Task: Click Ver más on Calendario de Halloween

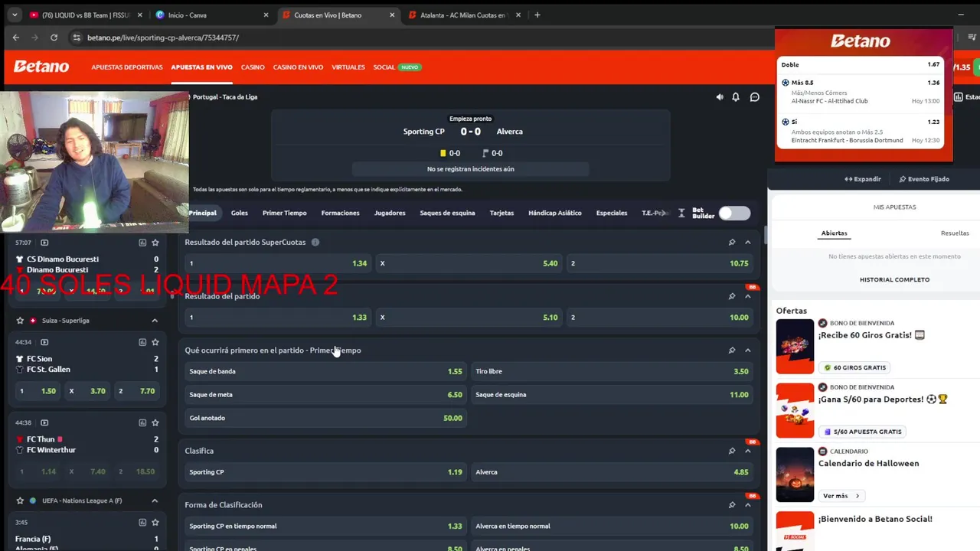Action: point(840,496)
